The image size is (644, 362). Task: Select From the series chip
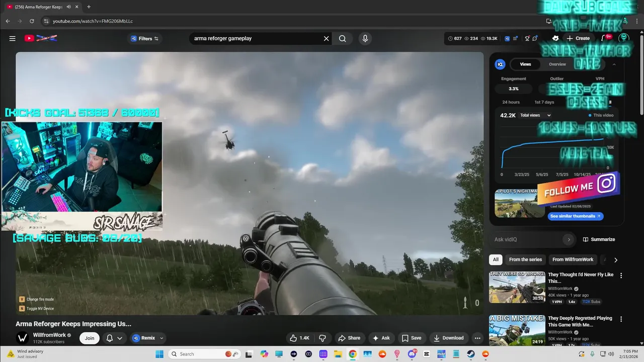click(x=525, y=259)
